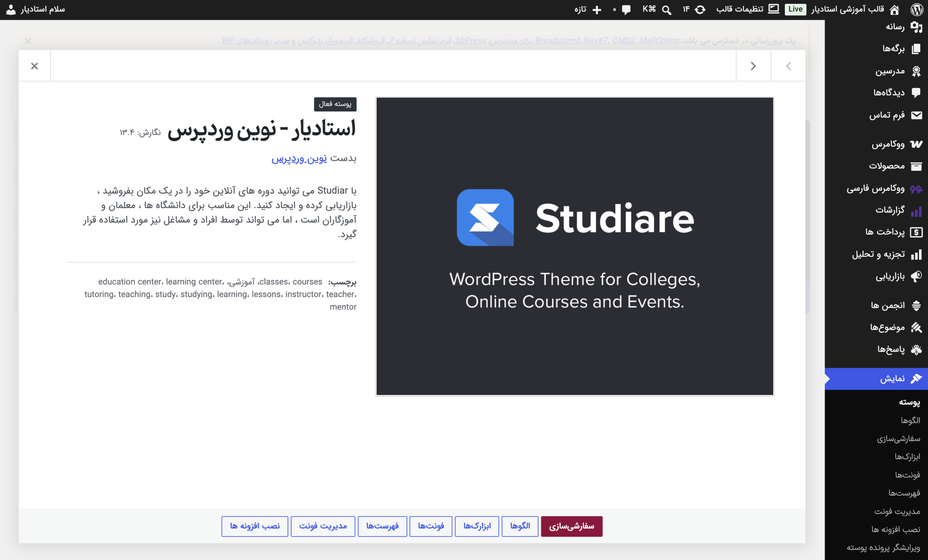Open the comments bubble in admin bar
The height and width of the screenshot is (560, 928).
pyautogui.click(x=626, y=9)
